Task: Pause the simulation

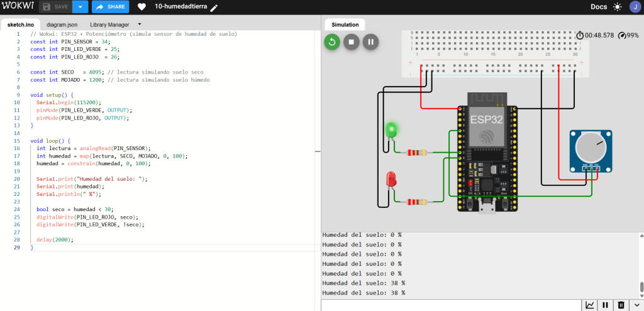Action: coord(370,42)
